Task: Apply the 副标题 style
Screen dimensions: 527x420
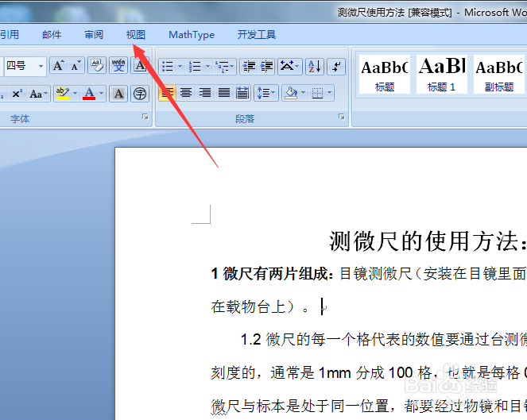Action: [499, 75]
